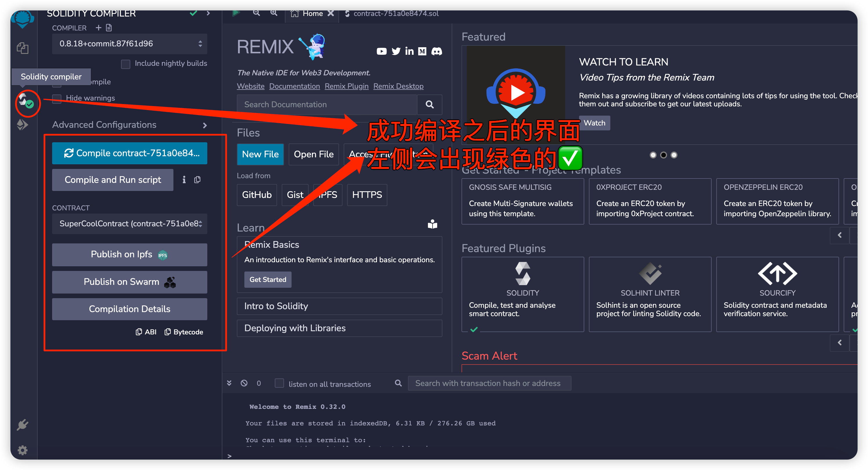Toggle the terminal collapse double-chevron
This screenshot has width=868, height=470.
(229, 383)
